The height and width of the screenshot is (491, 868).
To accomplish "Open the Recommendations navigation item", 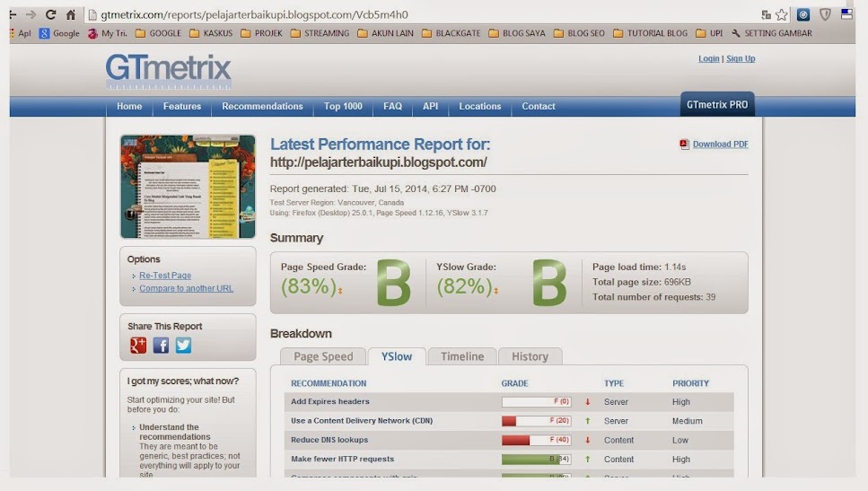I will pyautogui.click(x=262, y=106).
